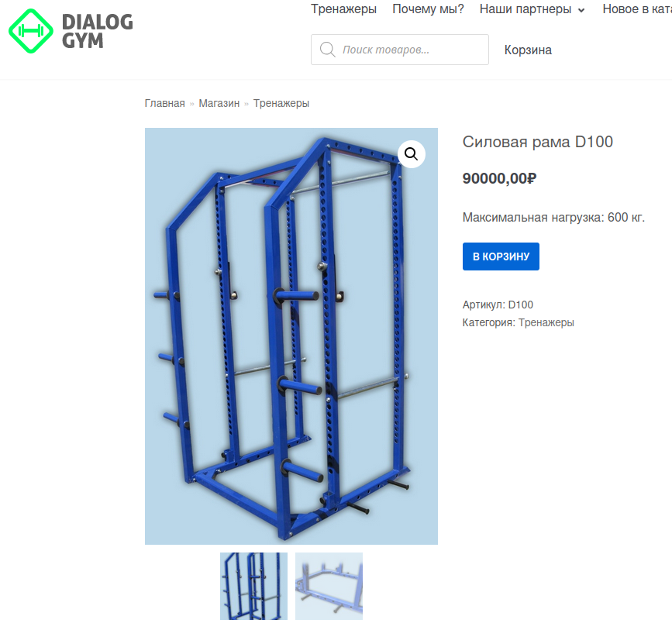Click the Силовая рама D100 product title

coord(537,142)
